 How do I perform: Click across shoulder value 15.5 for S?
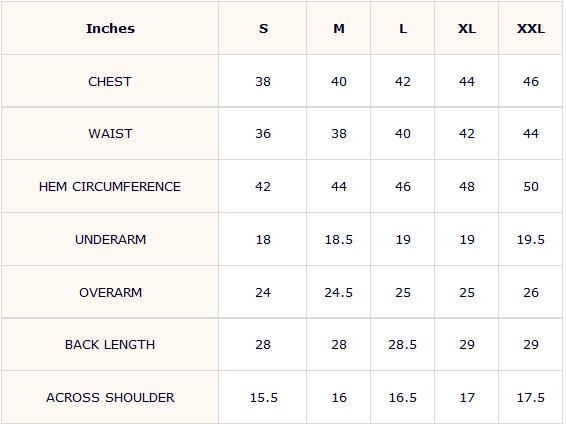pos(264,398)
